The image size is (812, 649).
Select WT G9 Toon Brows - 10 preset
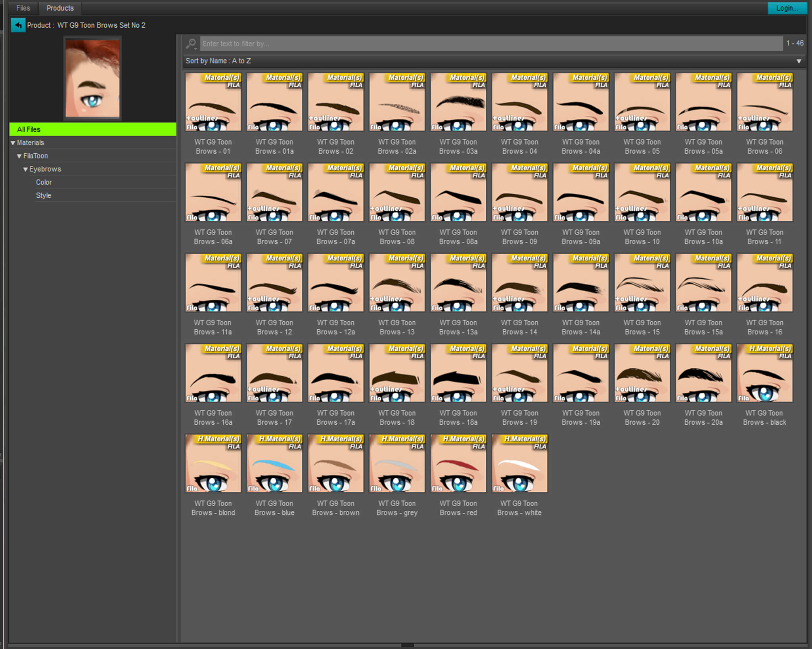[x=642, y=192]
